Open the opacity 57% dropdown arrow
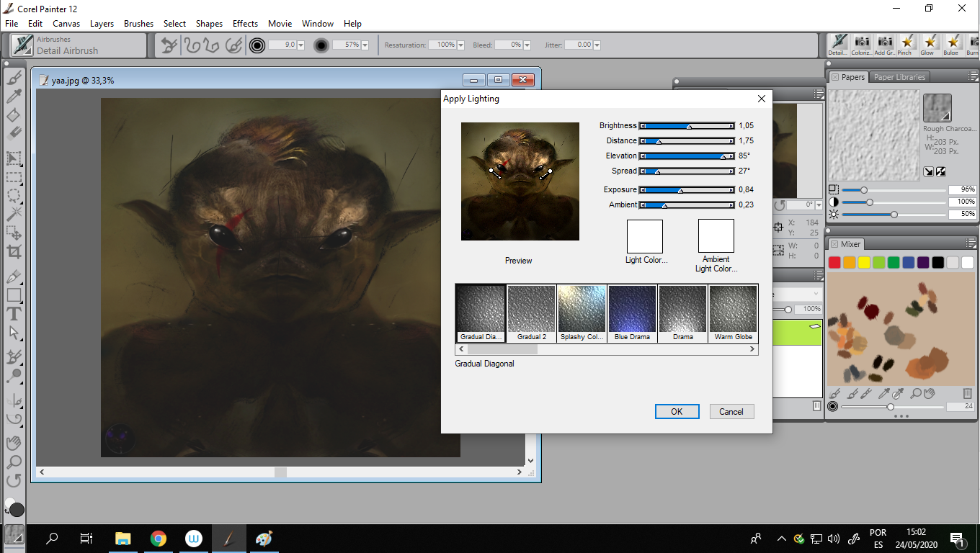The image size is (980, 553). click(x=365, y=45)
